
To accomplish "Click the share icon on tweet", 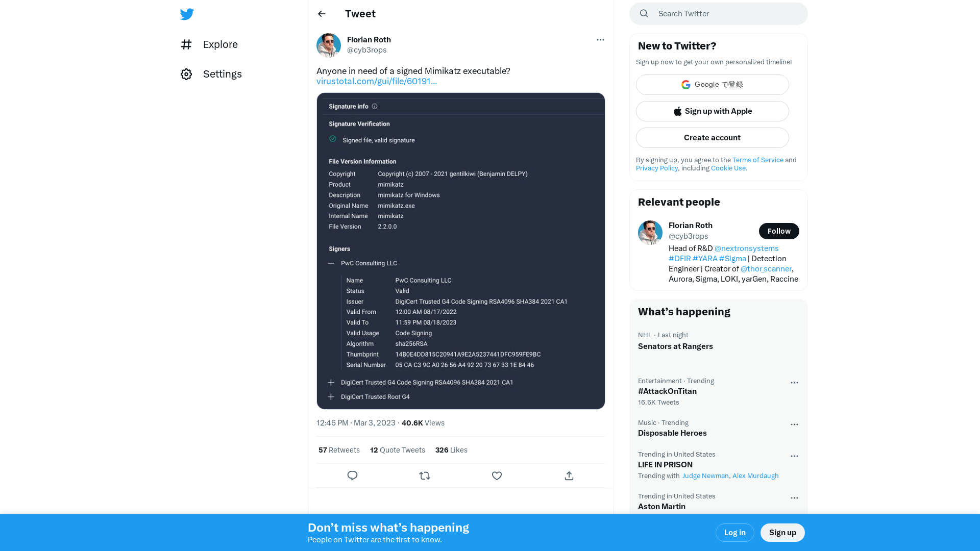I will coord(570,475).
